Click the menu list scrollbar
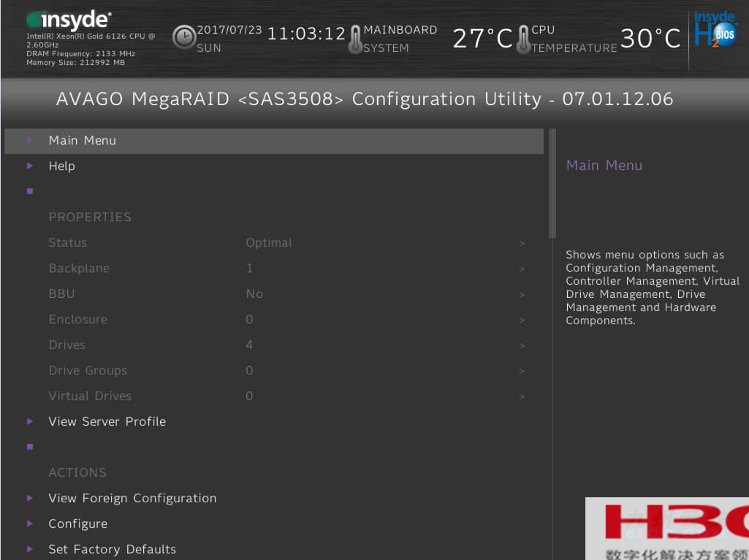The image size is (749, 560). coord(552,183)
